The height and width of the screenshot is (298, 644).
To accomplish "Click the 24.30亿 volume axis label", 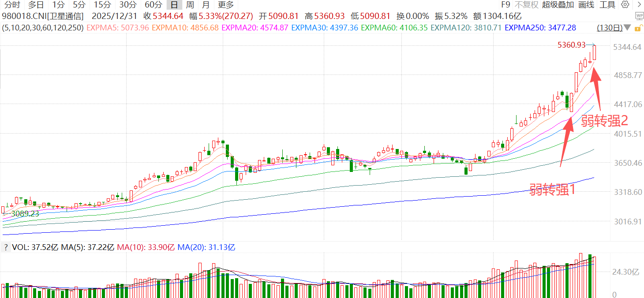I will point(625,272).
